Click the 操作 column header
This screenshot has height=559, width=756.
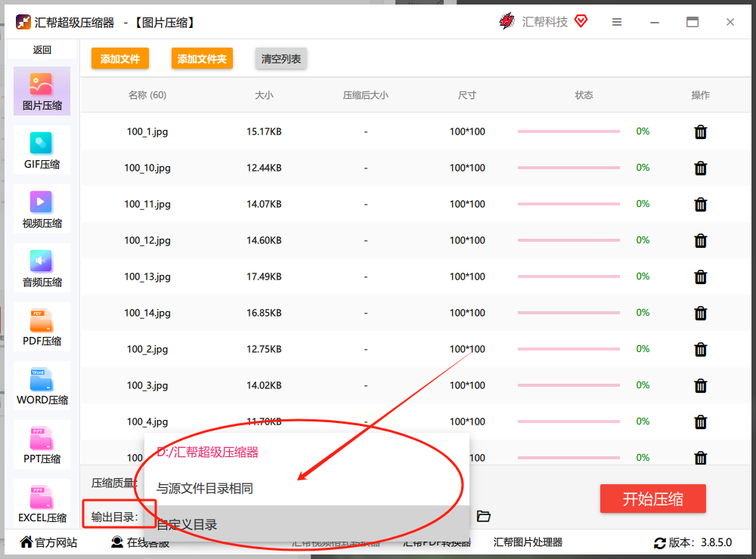pos(701,95)
